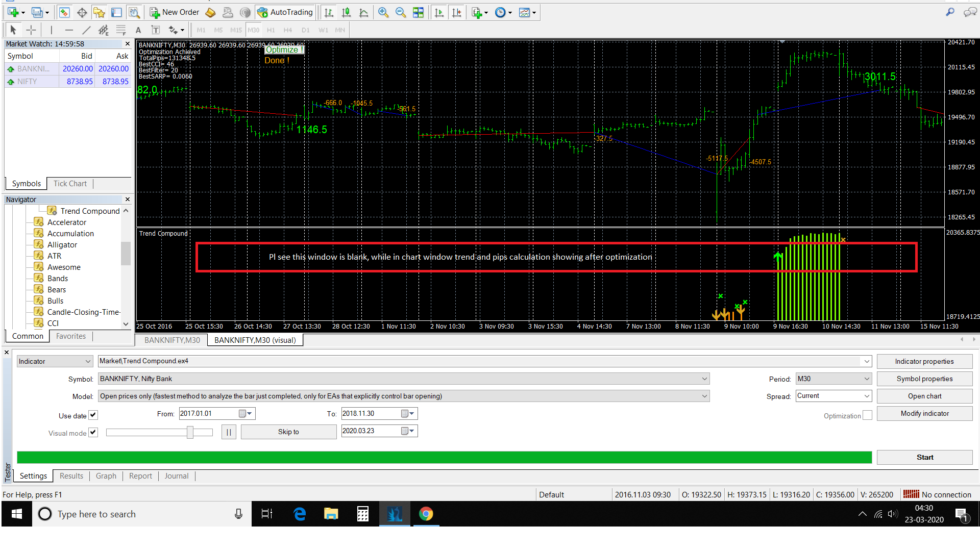Uncheck the Use date checkbox
The image size is (980, 551).
coord(93,415)
